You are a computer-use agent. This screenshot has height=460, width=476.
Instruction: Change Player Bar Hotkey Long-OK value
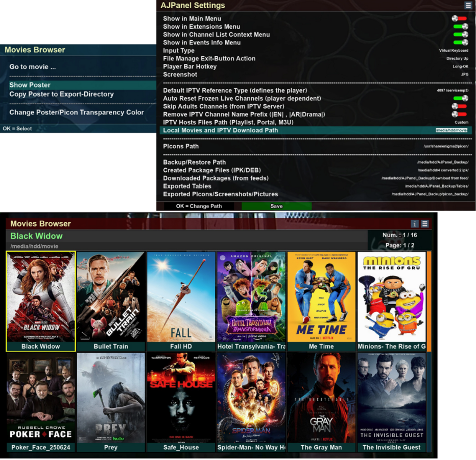tap(460, 66)
